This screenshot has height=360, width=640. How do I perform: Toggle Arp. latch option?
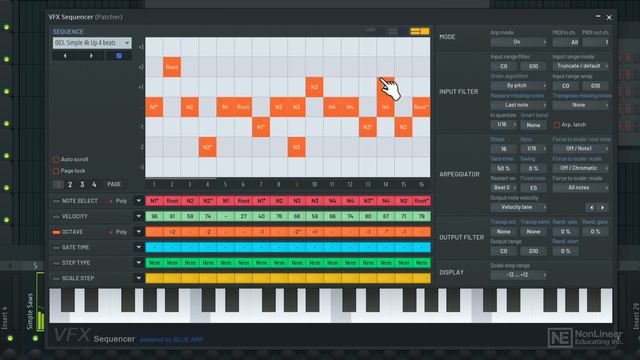(557, 125)
